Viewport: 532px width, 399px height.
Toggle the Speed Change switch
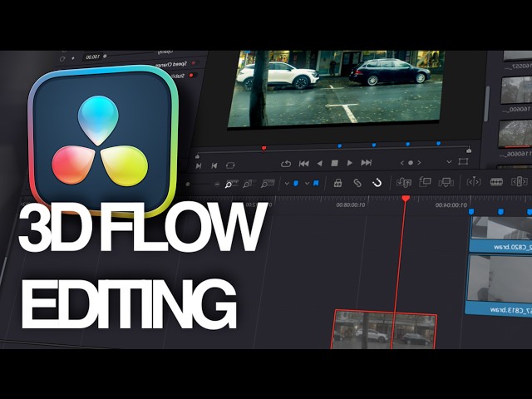pyautogui.click(x=194, y=63)
